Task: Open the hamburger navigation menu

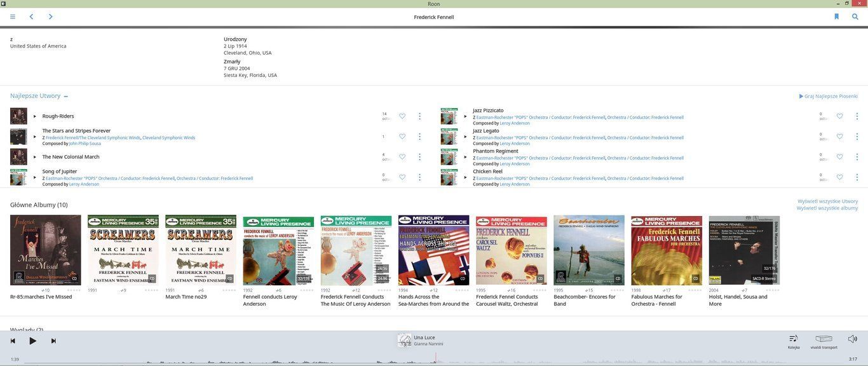Action: point(13,17)
